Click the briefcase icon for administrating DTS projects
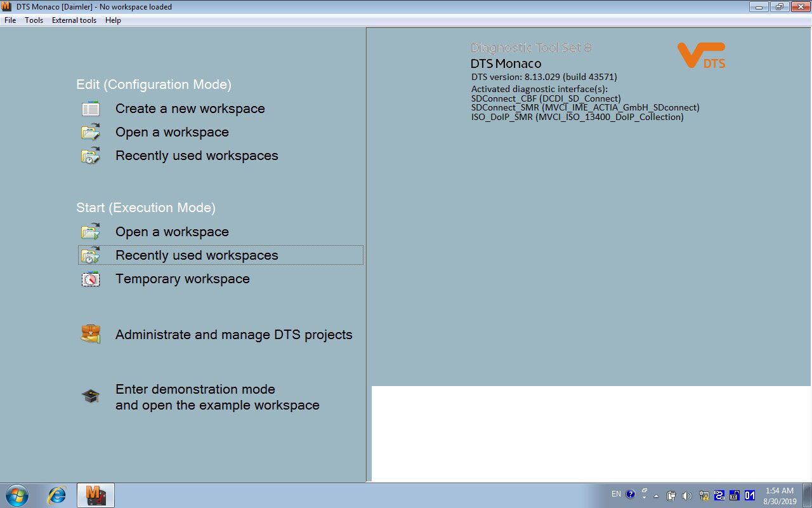The height and width of the screenshot is (508, 812). click(x=91, y=335)
